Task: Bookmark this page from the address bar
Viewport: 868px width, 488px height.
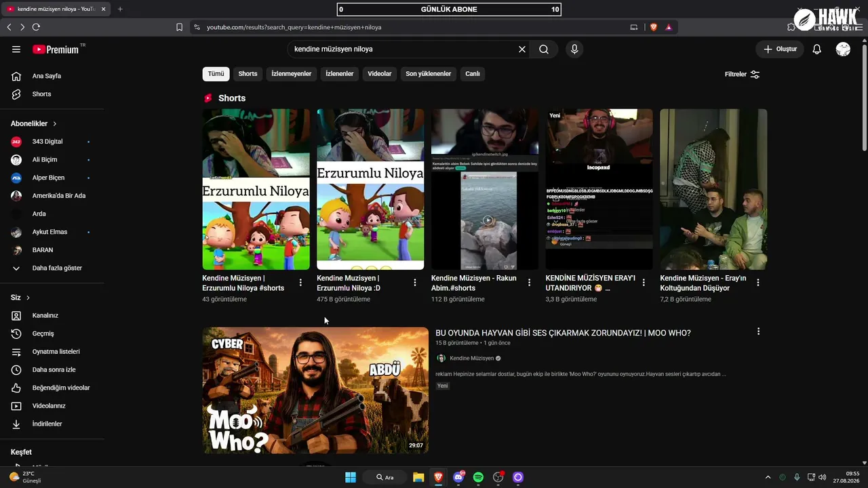Action: (x=179, y=27)
